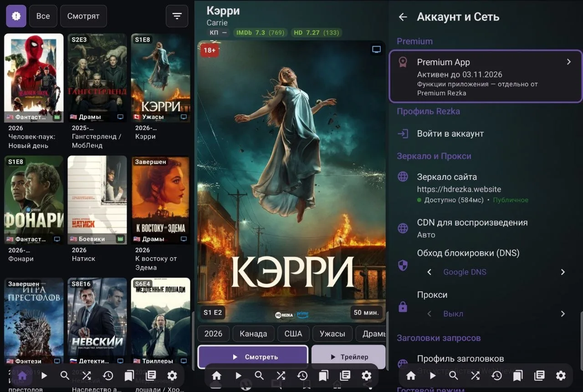This screenshot has width=583, height=392.
Task: Go back from Аккаунт и Сеть screen
Action: (x=403, y=17)
